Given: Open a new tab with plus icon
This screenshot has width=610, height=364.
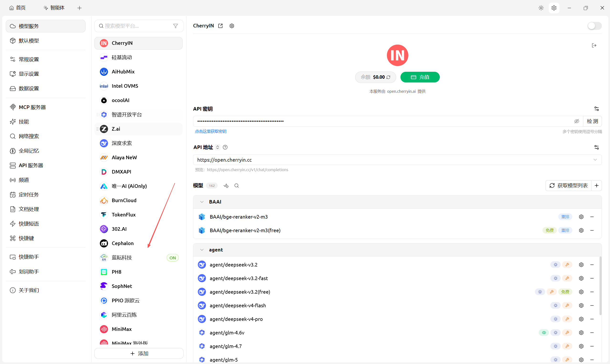Looking at the screenshot, I should click(79, 8).
